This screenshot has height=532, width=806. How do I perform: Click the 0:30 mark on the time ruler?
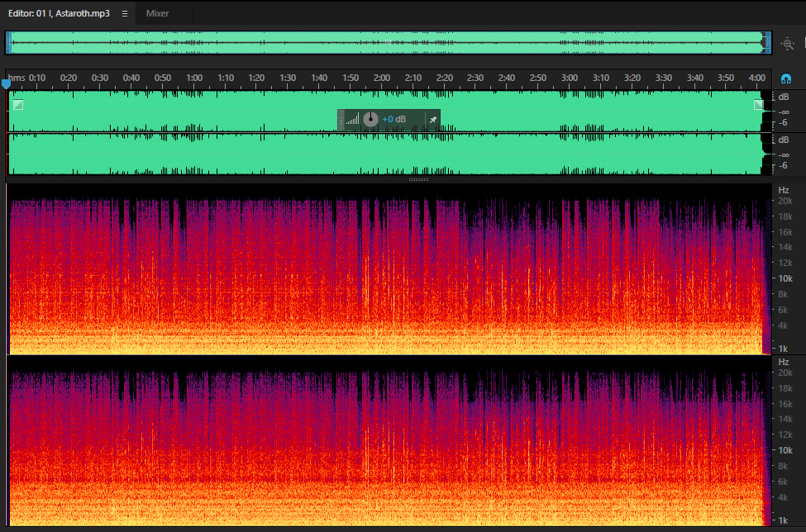tap(100, 78)
